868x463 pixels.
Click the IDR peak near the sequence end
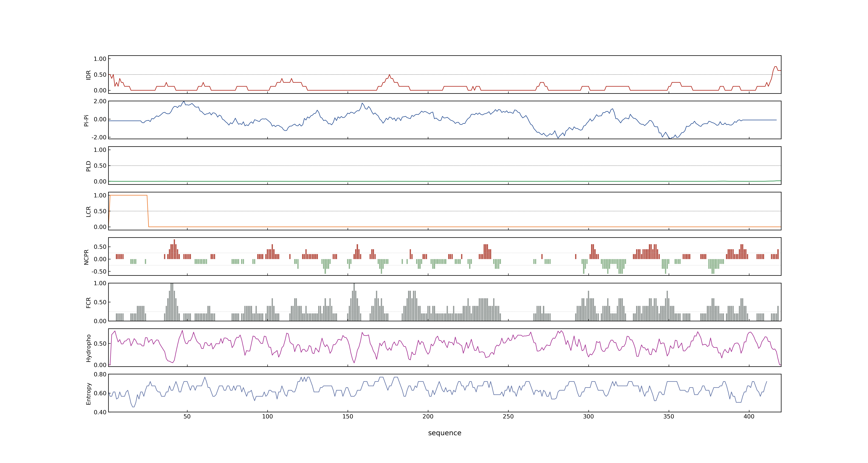775,67
